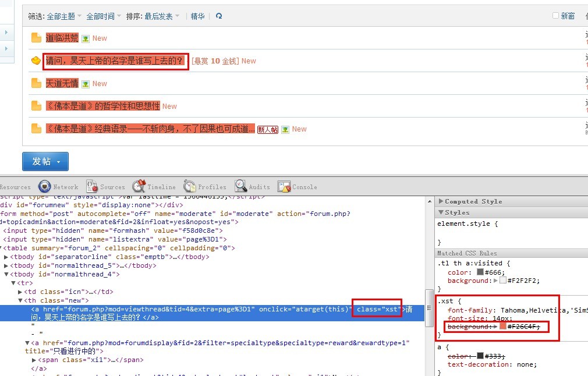Image resolution: width=588 pixels, height=376 pixels.
Task: Select div id forumnew node
Action: click(x=91, y=205)
